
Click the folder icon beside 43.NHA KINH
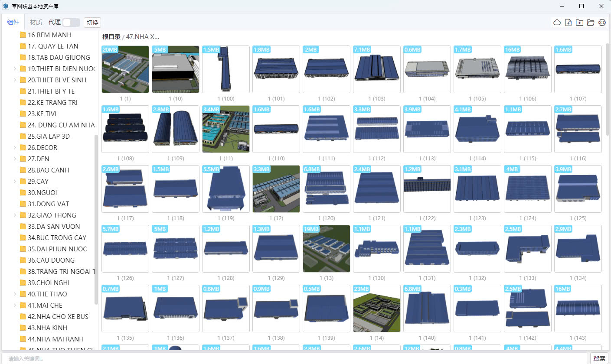click(x=23, y=328)
